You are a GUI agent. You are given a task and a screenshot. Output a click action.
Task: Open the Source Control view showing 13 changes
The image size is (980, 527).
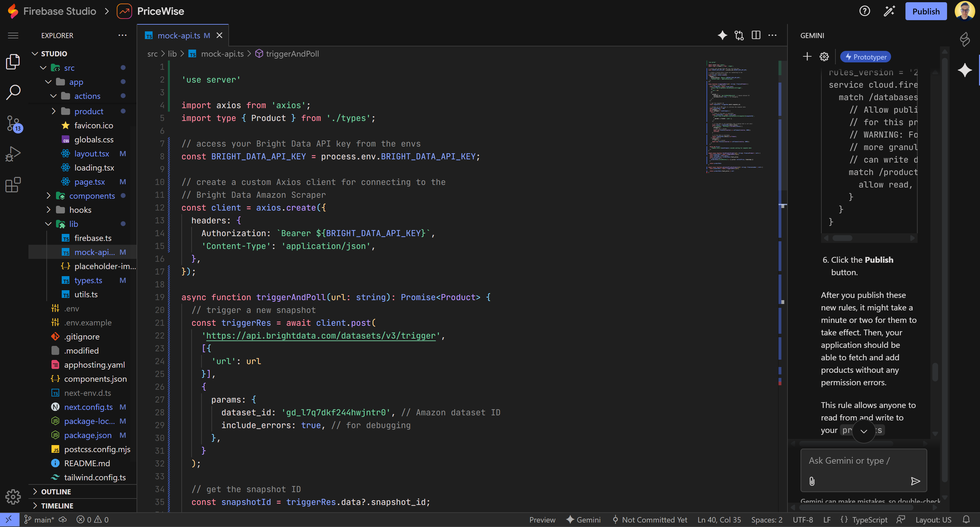[13, 123]
